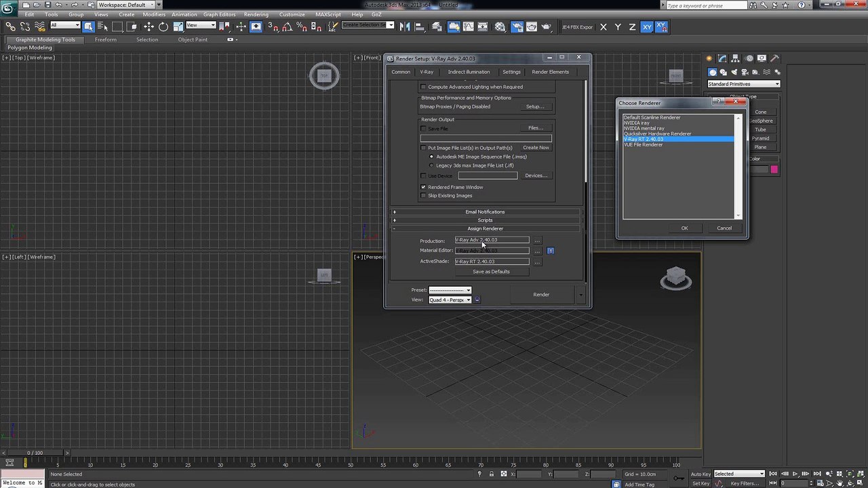Screen dimensions: 868x488
Task: Open Select by Name tool
Action: click(x=103, y=26)
